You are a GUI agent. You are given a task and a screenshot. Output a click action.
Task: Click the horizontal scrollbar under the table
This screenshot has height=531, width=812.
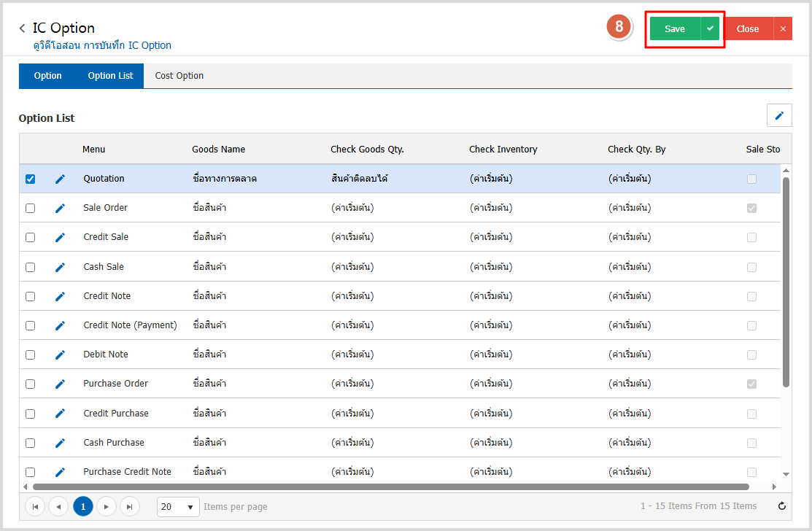(x=390, y=487)
